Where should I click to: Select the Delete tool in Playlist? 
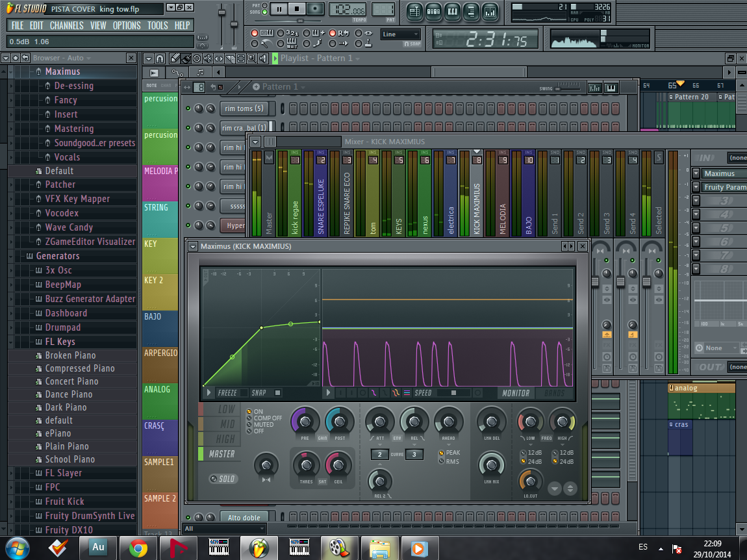click(197, 58)
